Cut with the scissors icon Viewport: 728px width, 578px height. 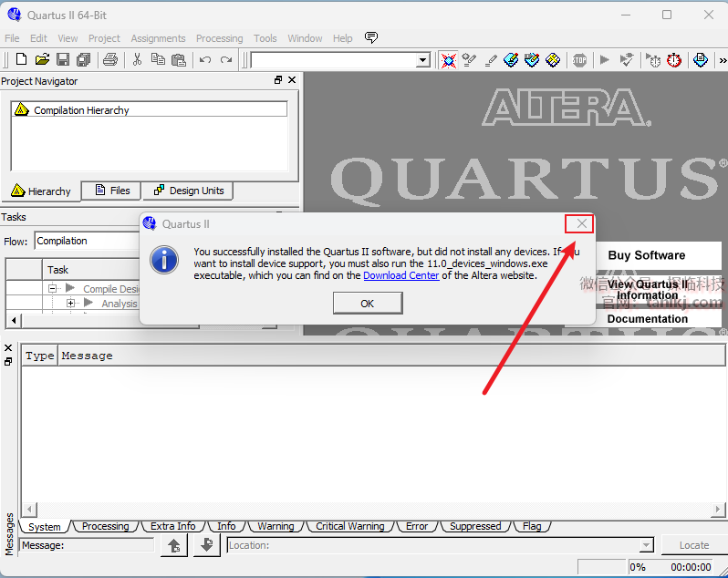pyautogui.click(x=137, y=60)
